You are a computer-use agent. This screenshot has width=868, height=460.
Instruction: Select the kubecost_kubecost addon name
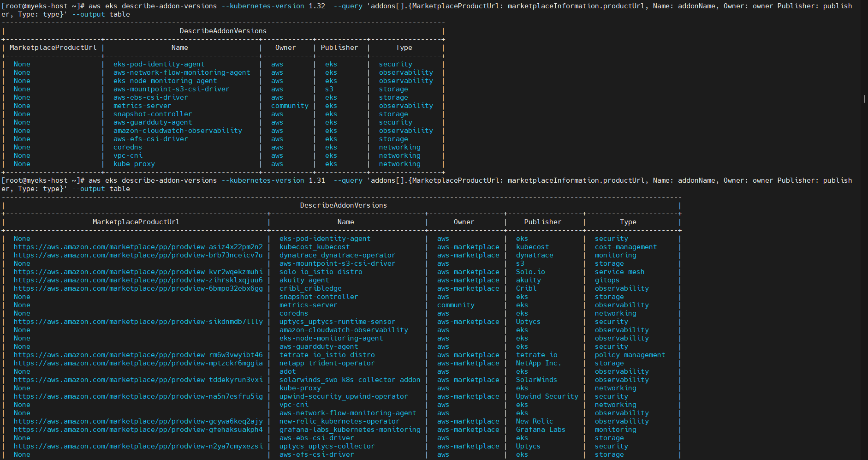[x=315, y=247]
